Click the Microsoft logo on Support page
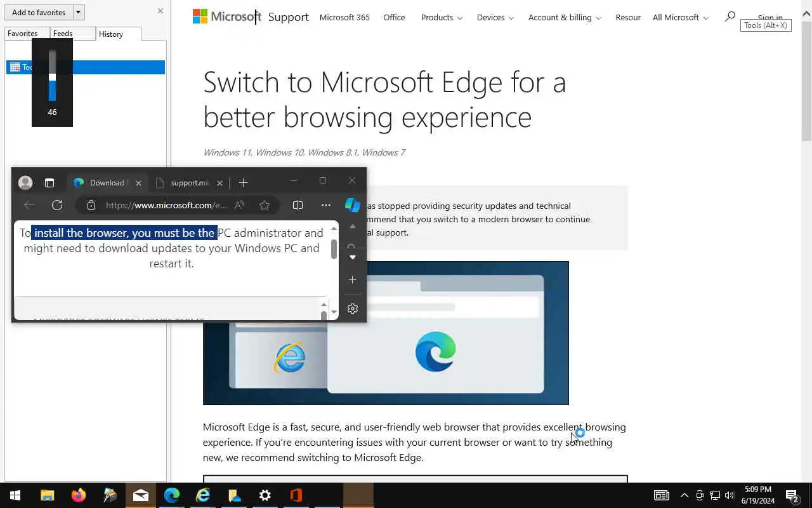The image size is (812, 508). coord(226,17)
